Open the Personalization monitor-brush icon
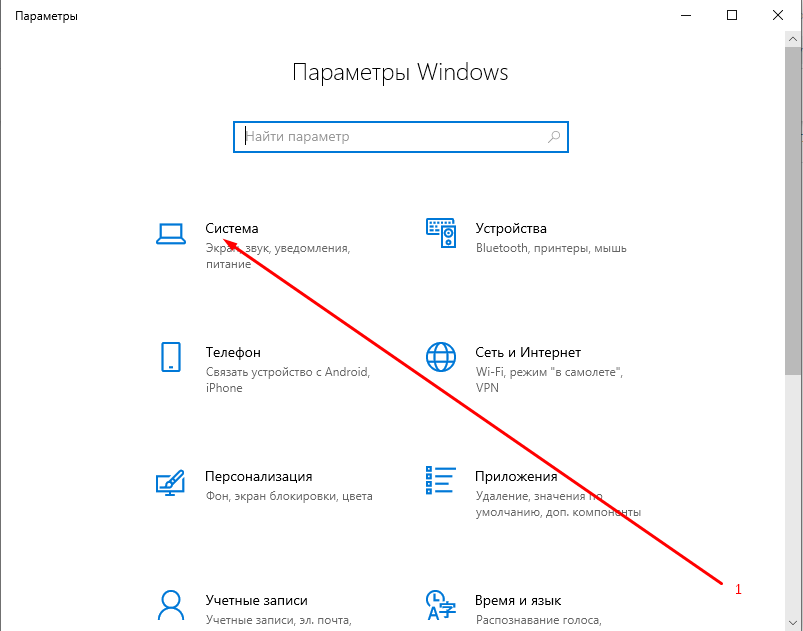 point(171,482)
